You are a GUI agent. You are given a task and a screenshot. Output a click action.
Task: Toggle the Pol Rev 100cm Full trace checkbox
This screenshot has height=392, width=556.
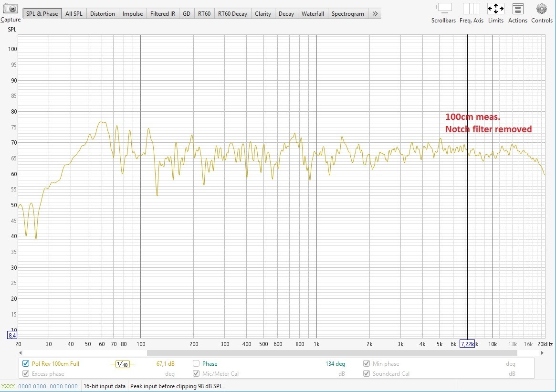[x=25, y=363]
